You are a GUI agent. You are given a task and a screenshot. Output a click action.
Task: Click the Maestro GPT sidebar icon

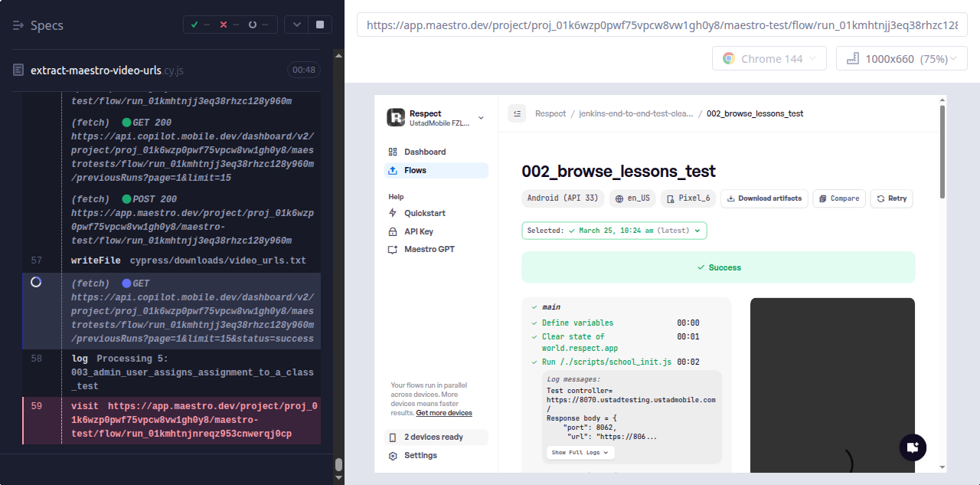coord(393,250)
